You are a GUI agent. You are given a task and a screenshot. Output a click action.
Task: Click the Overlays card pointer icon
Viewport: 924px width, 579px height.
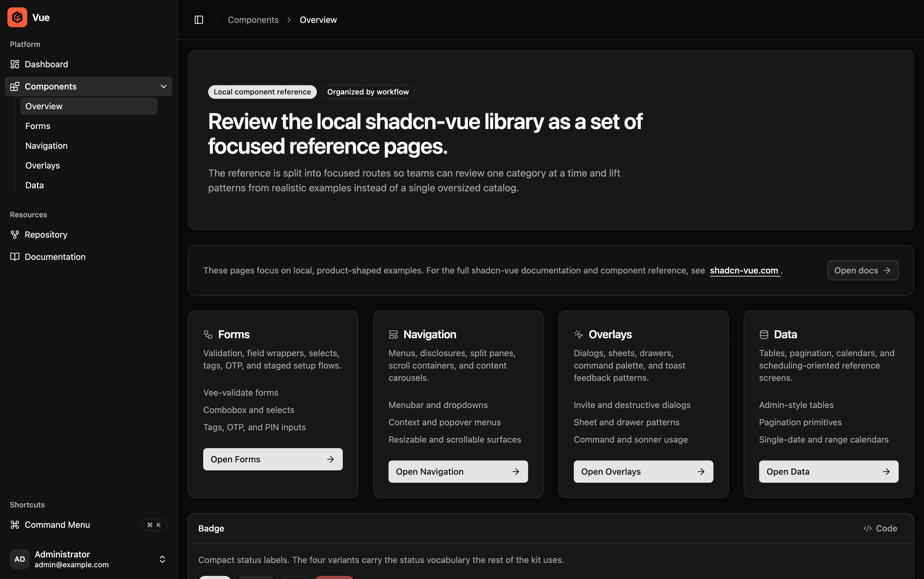pyautogui.click(x=578, y=335)
